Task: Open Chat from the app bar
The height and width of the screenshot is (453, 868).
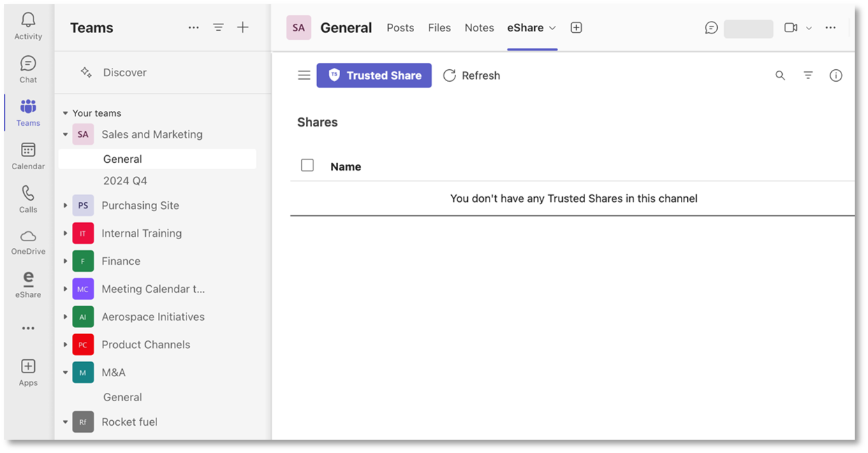Action: click(x=28, y=69)
